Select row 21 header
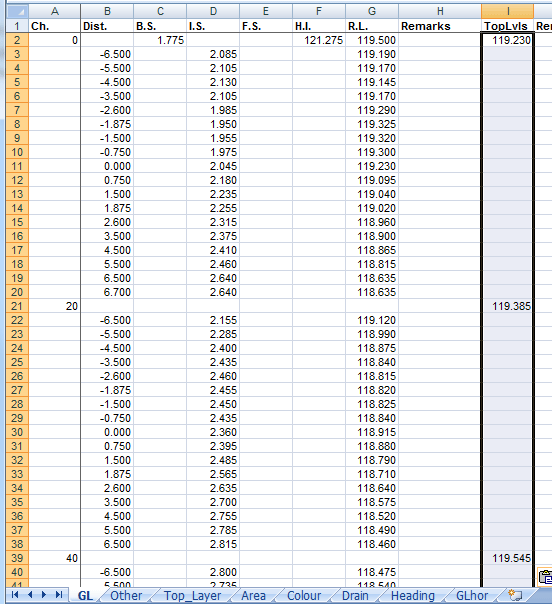This screenshot has width=552, height=604. pos(17,306)
